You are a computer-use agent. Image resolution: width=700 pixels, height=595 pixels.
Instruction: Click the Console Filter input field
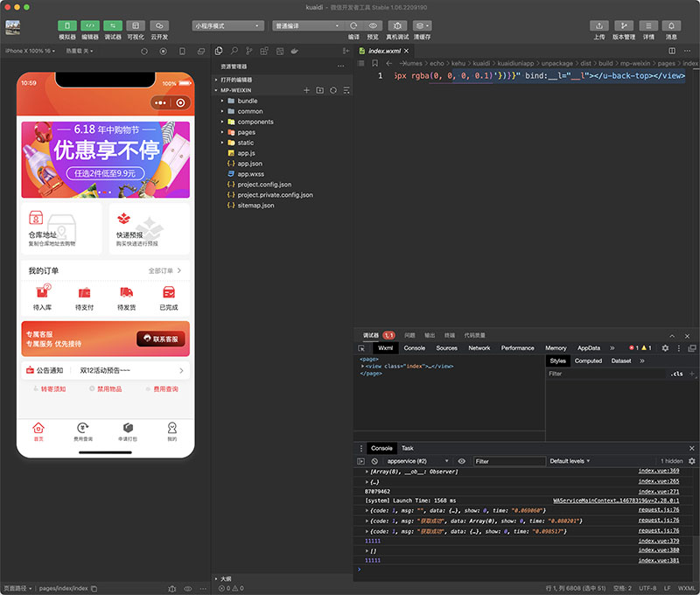click(509, 461)
